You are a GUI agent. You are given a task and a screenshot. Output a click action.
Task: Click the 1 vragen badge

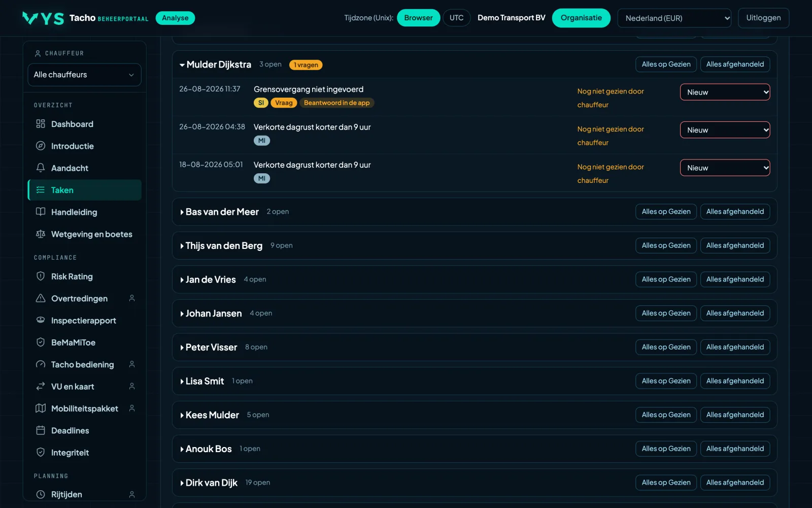[306, 65]
